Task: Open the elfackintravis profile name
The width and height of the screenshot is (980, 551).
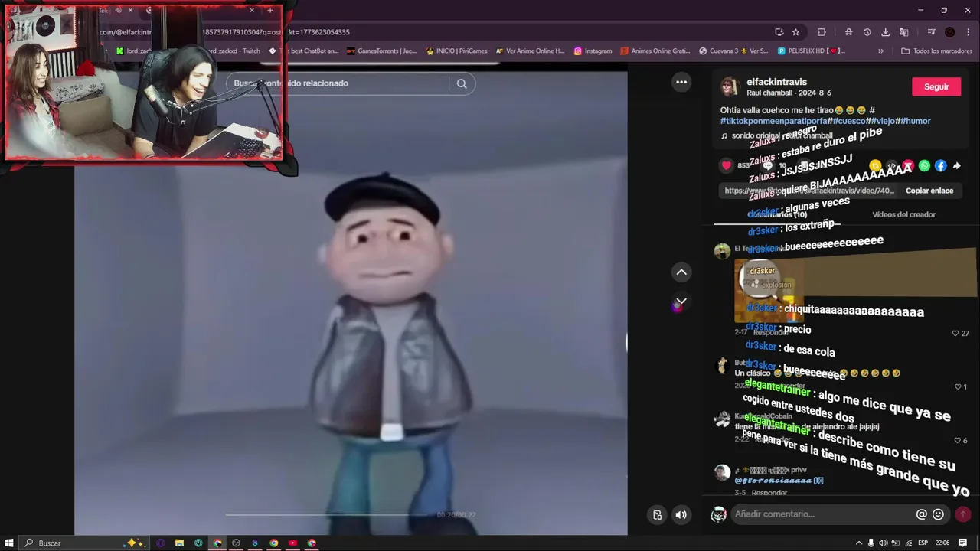Action: (776, 82)
